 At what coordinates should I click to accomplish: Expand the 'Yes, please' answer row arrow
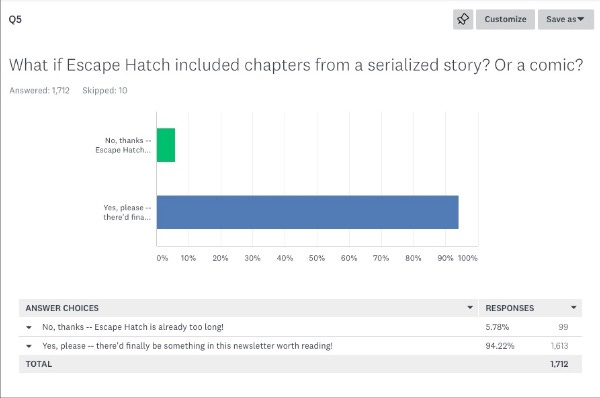click(x=29, y=346)
